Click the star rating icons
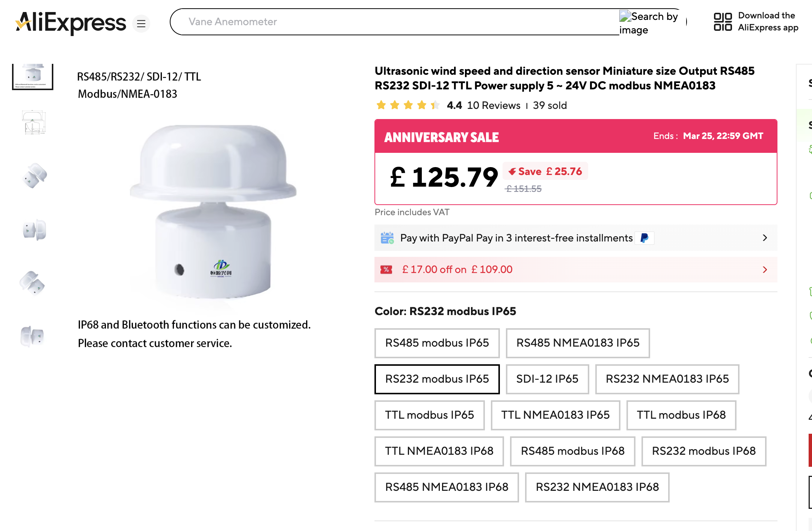Viewport: 812px width, 531px height. (x=408, y=105)
